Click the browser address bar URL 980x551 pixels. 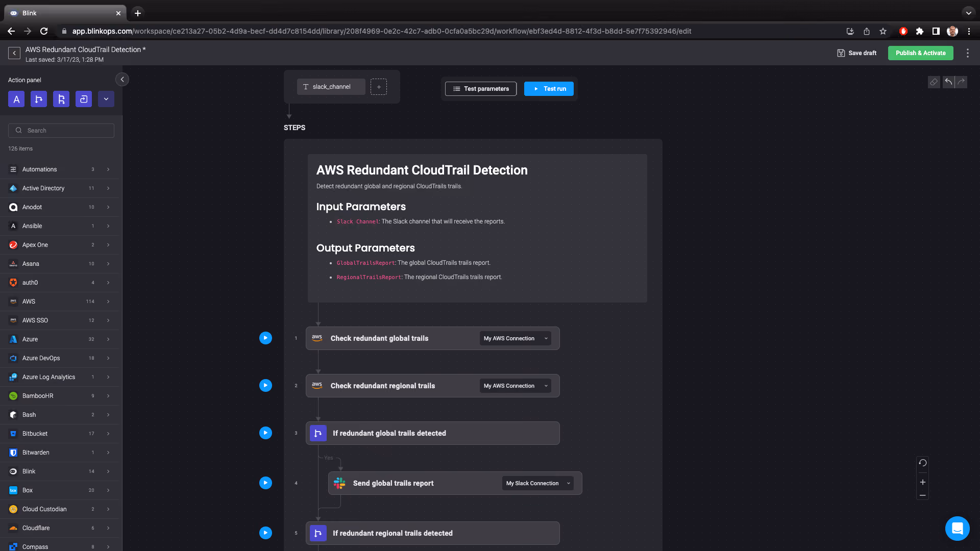(x=382, y=31)
